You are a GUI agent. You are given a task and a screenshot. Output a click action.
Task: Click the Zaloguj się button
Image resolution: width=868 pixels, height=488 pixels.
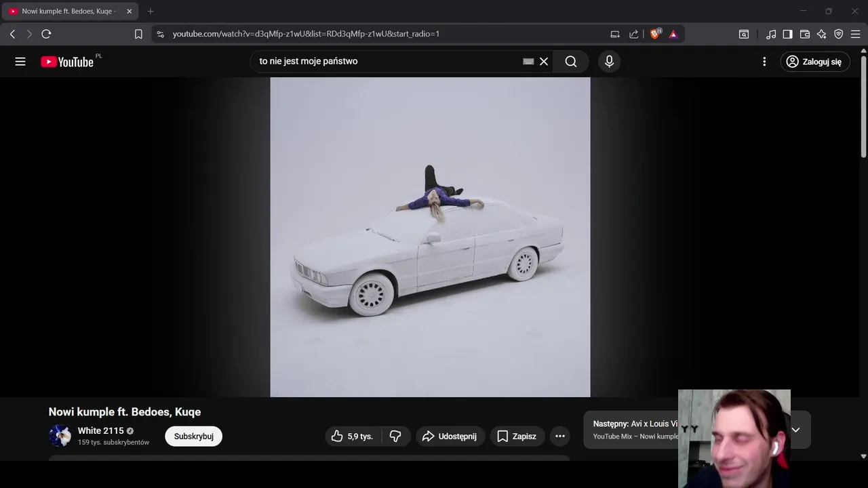[x=814, y=62]
